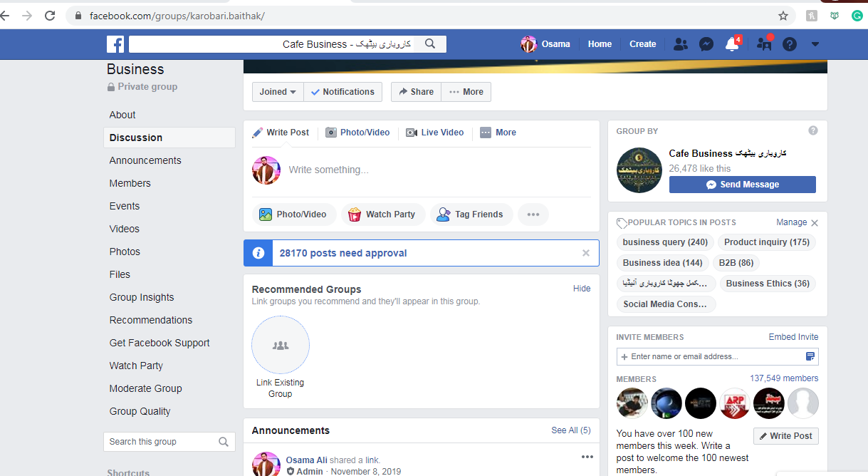The image size is (868, 476).
Task: Open About in group sidebar
Action: (122, 115)
